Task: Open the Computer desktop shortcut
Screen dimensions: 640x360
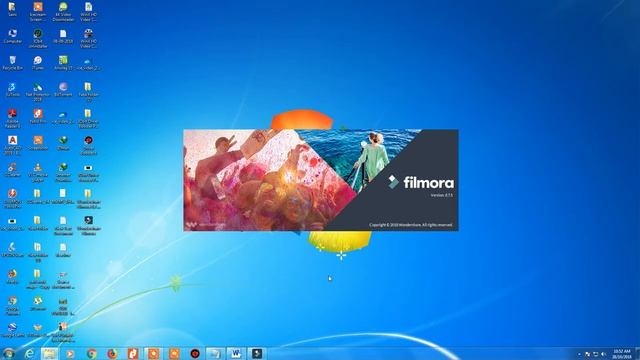Action: (x=12, y=36)
